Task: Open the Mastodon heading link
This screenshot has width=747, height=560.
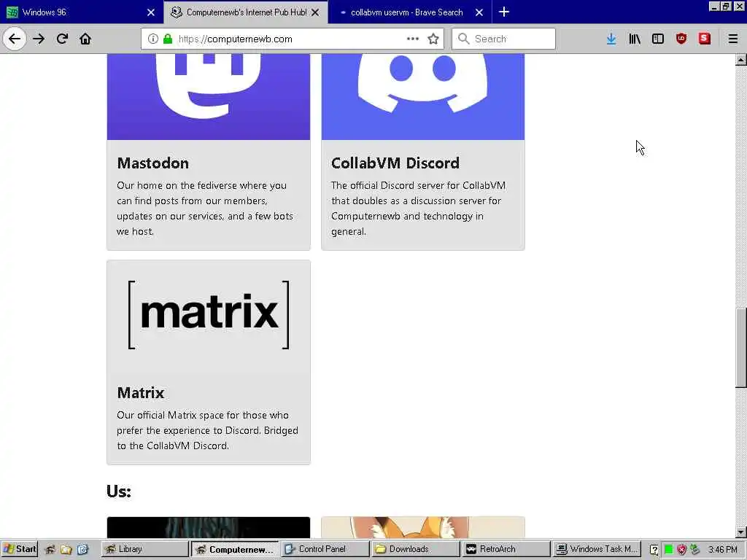Action: point(153,163)
